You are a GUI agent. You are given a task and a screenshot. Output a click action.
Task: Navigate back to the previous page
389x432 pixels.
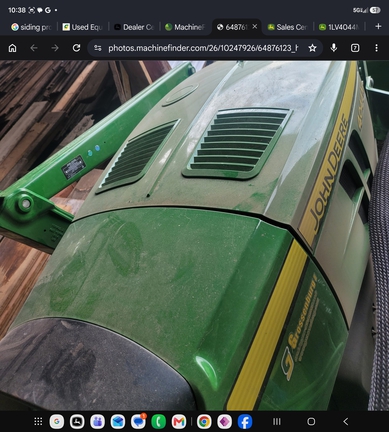click(x=34, y=48)
